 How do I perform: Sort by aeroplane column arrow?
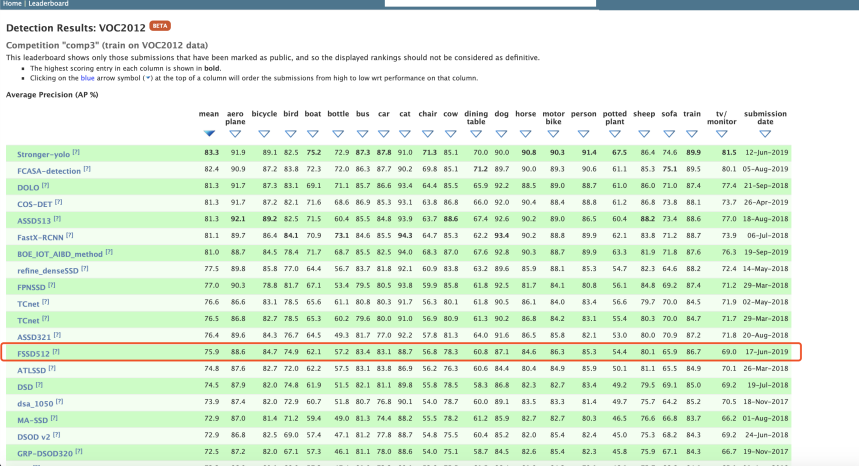pyautogui.click(x=237, y=133)
